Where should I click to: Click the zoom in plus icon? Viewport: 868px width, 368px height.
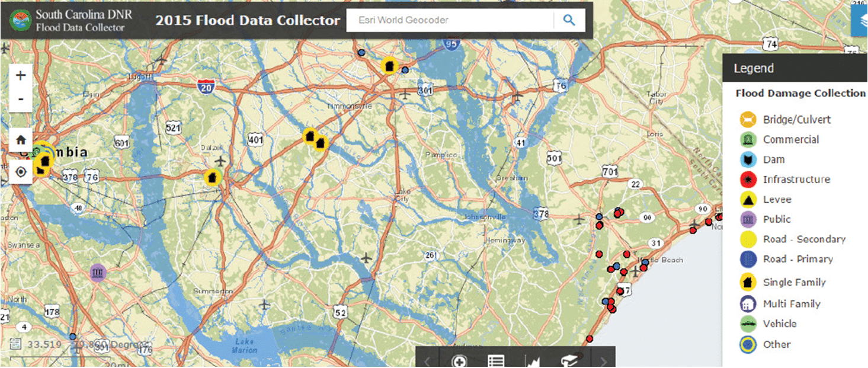[20, 75]
